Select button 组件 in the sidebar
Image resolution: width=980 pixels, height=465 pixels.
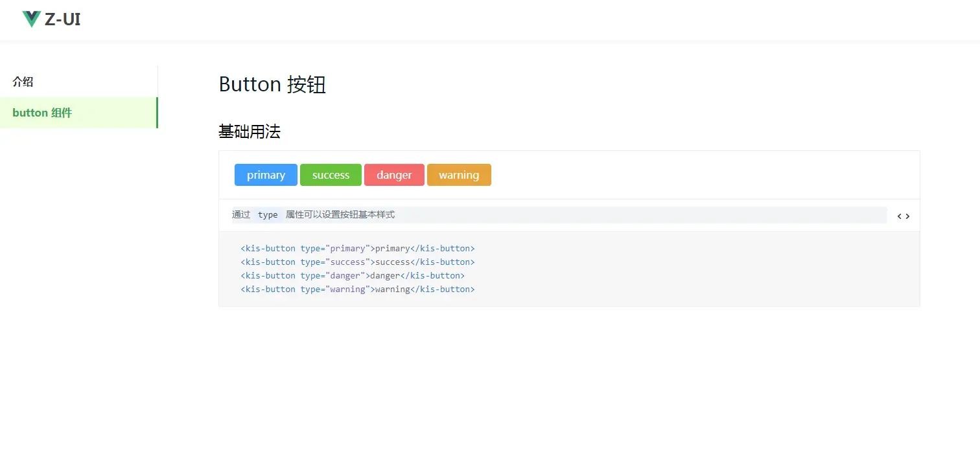tap(41, 113)
